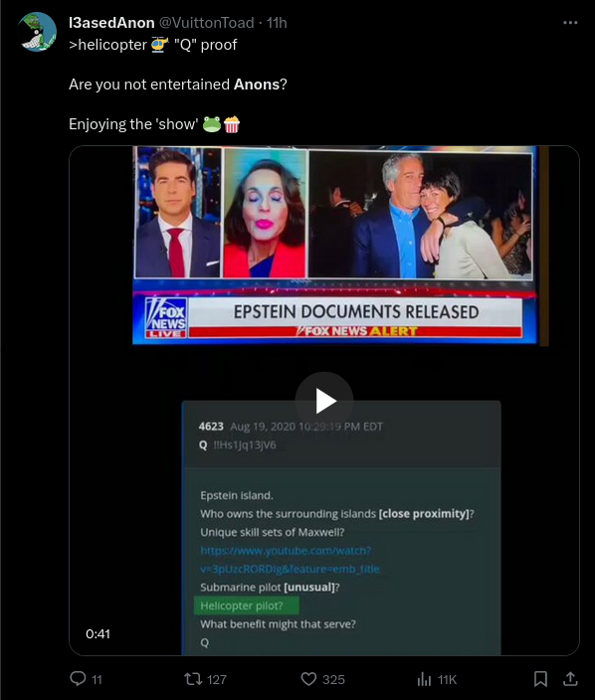The height and width of the screenshot is (700, 595).
Task: Play the embedded video
Action: click(324, 401)
